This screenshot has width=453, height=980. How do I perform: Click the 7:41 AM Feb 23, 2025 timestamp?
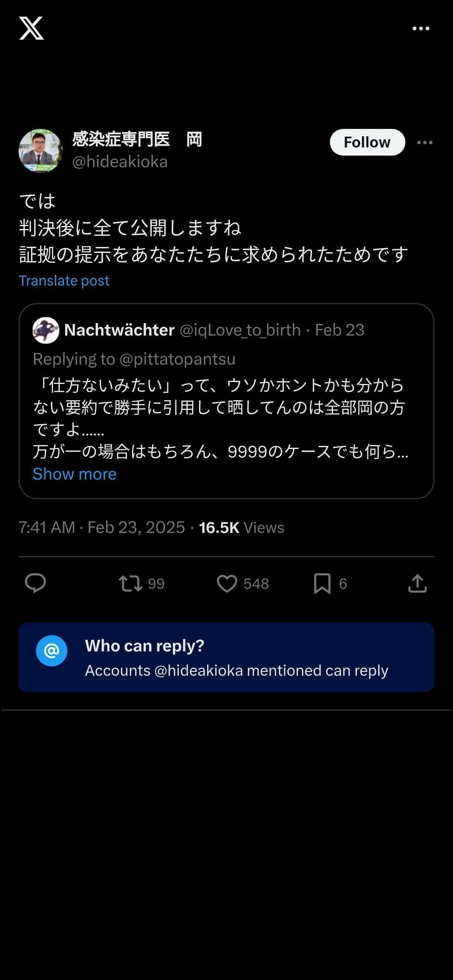(x=102, y=528)
